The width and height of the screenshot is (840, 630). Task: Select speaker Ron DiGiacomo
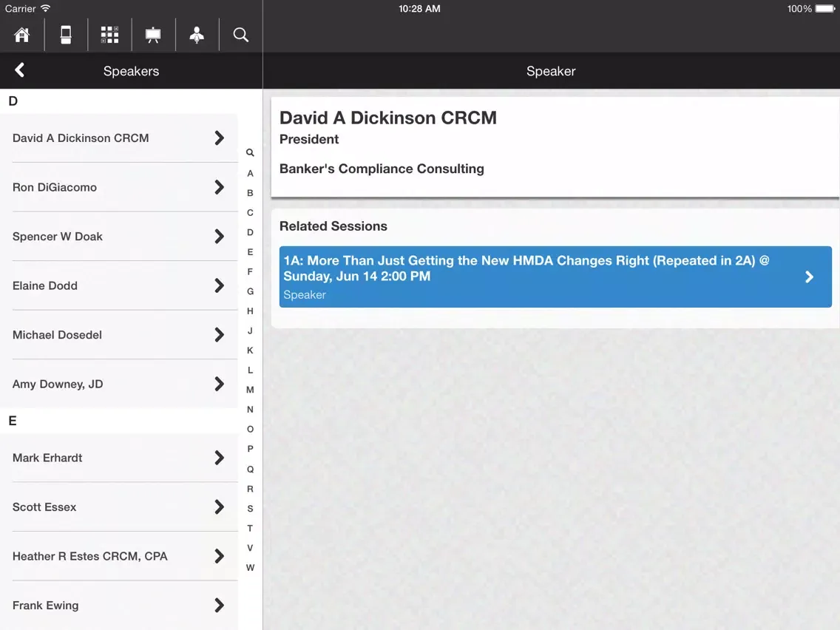[119, 187]
